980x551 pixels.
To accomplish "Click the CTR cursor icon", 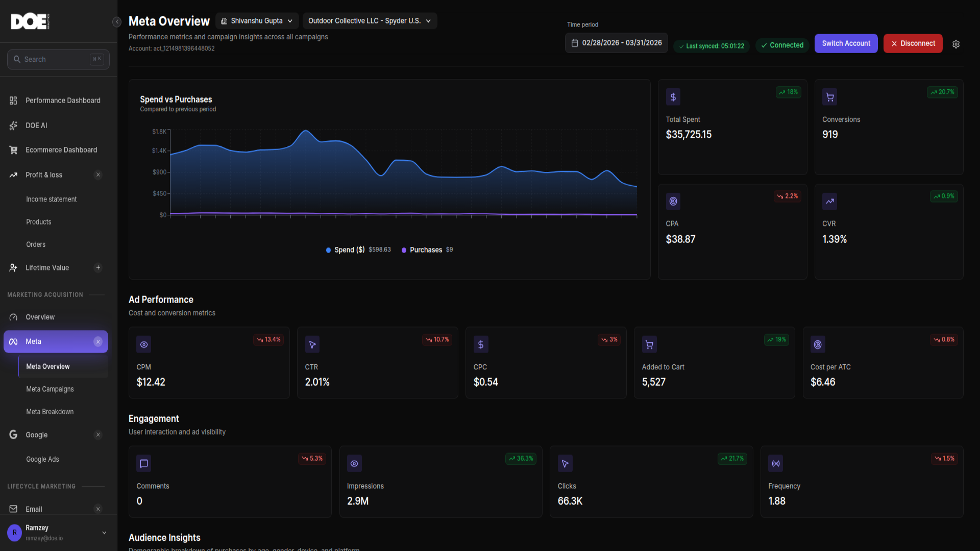I will (x=312, y=344).
